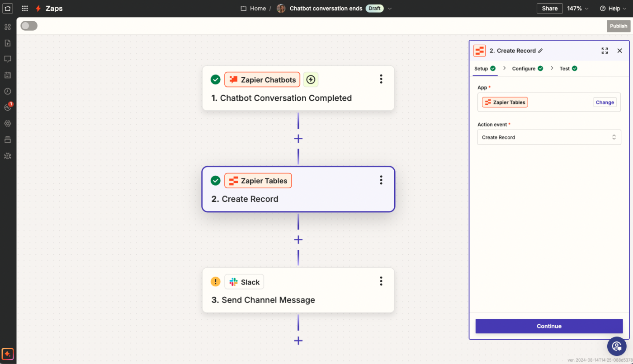Click the pencil icon to rename Create Record

(x=540, y=51)
